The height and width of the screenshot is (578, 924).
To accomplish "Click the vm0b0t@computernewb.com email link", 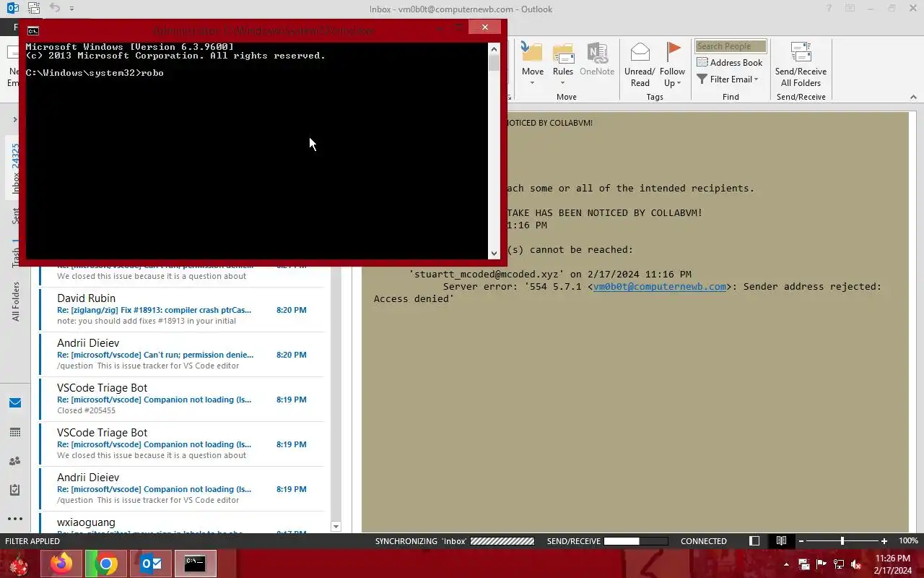I will tap(659, 286).
